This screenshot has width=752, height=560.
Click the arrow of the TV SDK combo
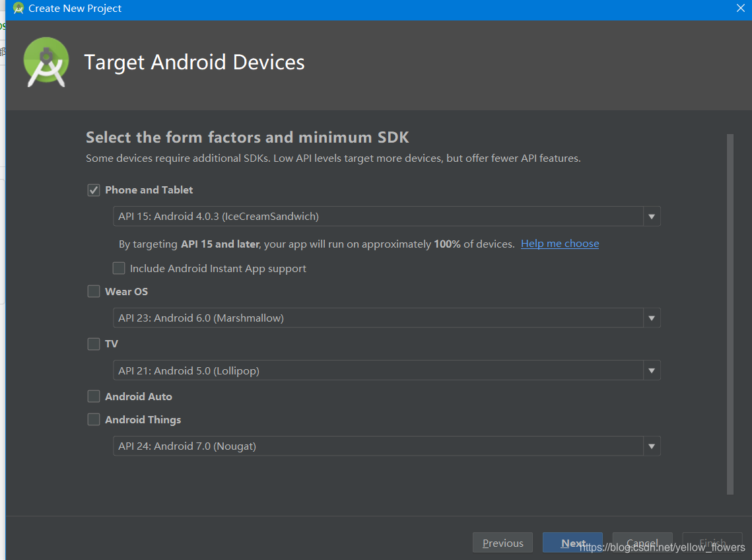point(652,370)
